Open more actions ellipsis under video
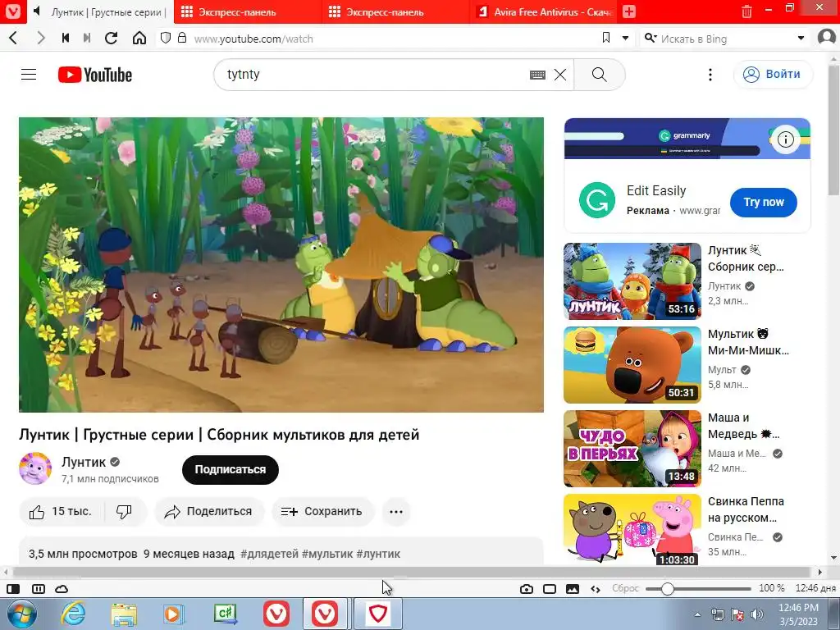The width and height of the screenshot is (840, 630). pyautogui.click(x=396, y=512)
